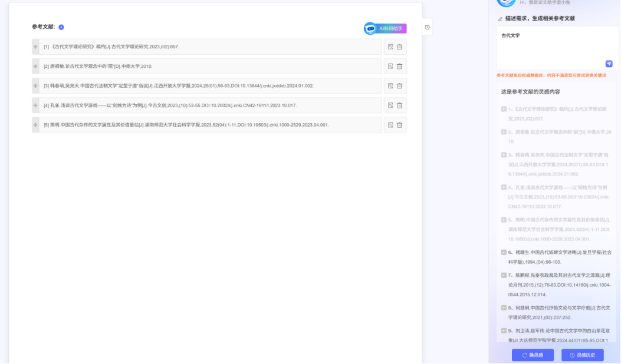Delete reference [1] with its trash icon
621x364 pixels.
click(x=400, y=47)
